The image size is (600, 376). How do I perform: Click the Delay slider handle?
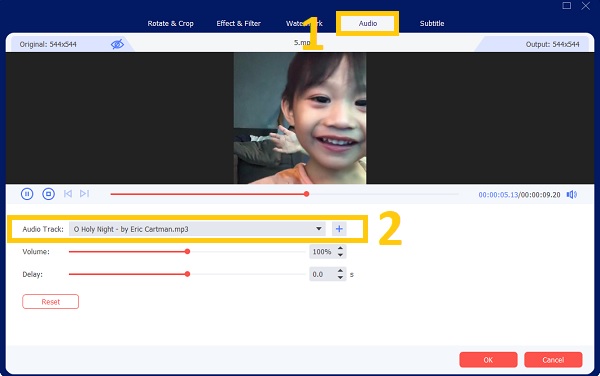tap(187, 274)
